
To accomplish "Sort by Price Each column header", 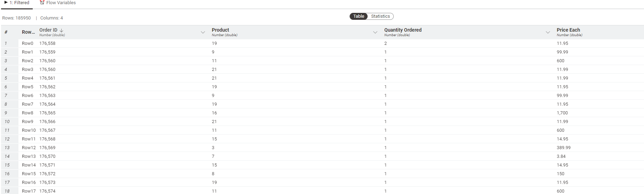I will 568,30.
